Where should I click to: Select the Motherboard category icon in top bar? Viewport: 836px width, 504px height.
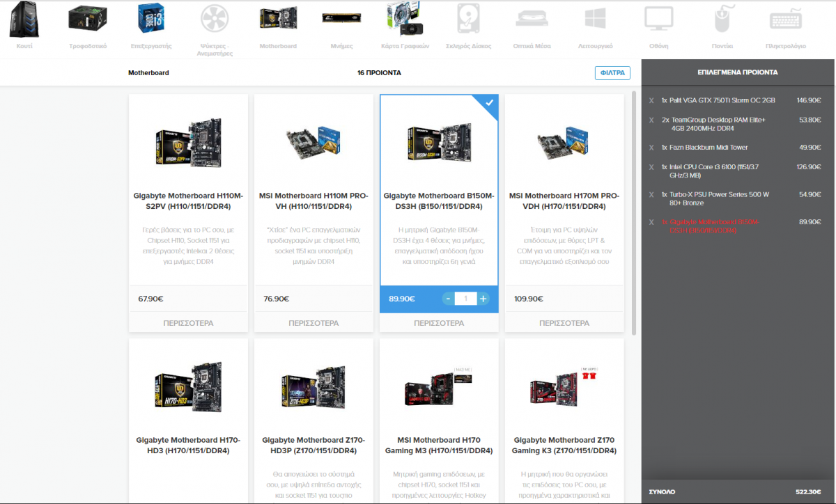(278, 19)
